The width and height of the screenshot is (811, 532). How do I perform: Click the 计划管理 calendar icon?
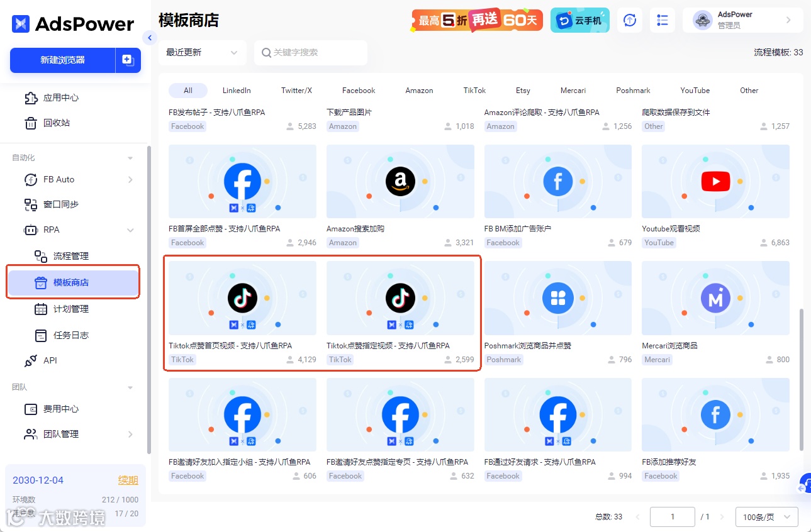point(41,309)
